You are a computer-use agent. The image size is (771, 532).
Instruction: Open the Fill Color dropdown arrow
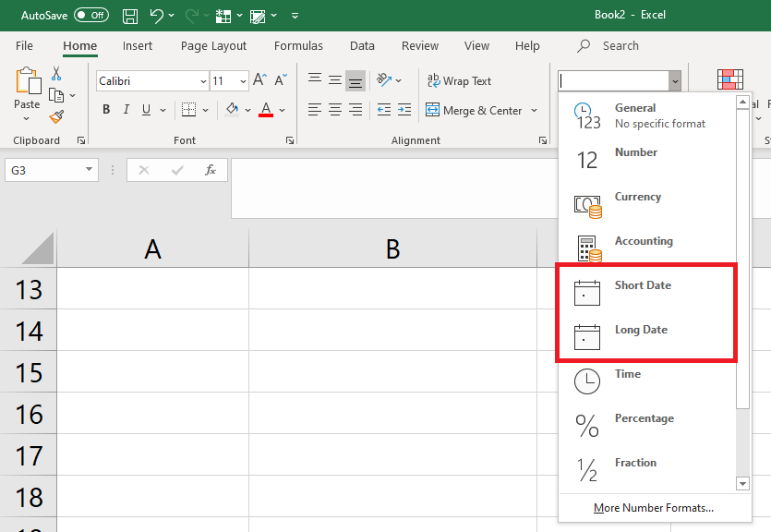[247, 110]
